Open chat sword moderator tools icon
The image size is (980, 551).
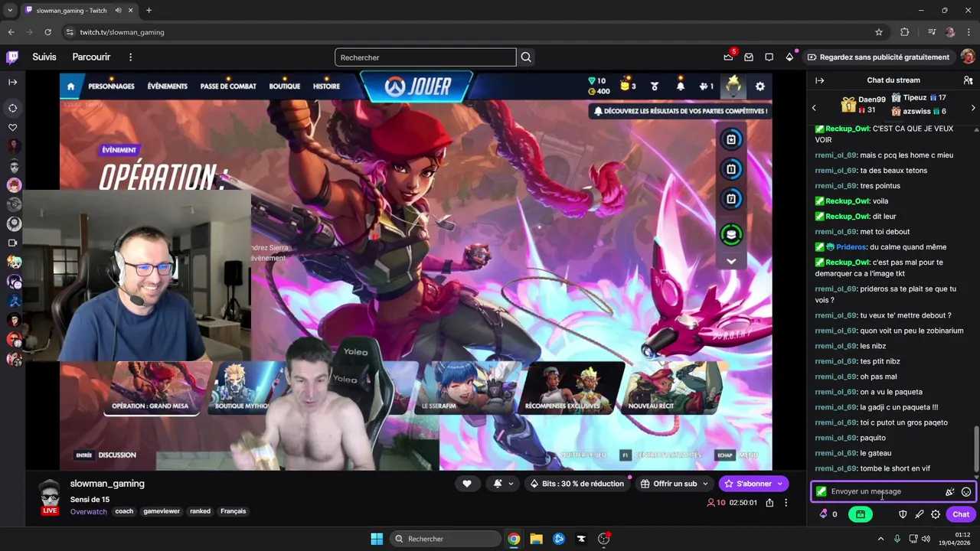[x=919, y=514]
